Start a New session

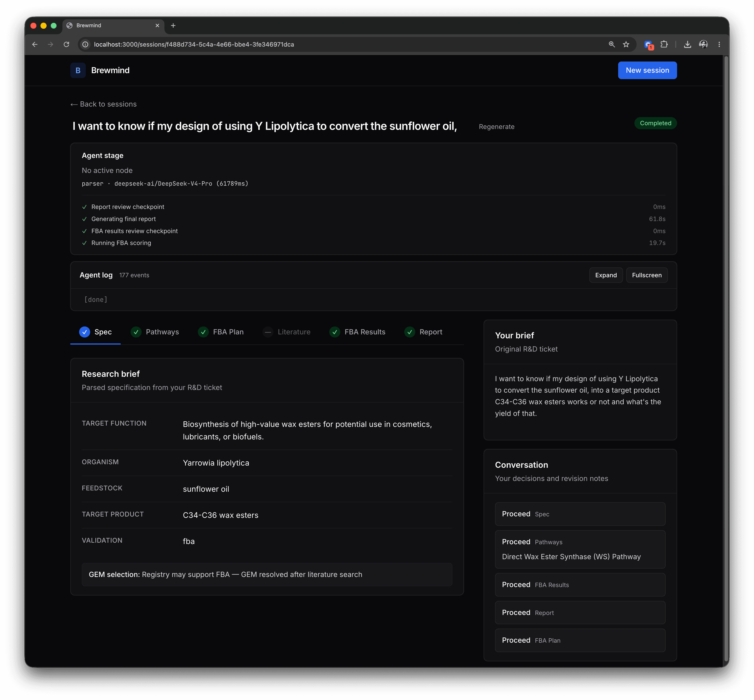647,71
